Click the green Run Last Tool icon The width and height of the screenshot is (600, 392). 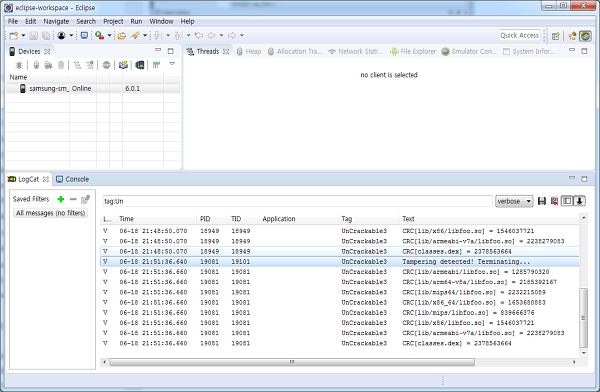pyautogui.click(x=99, y=36)
